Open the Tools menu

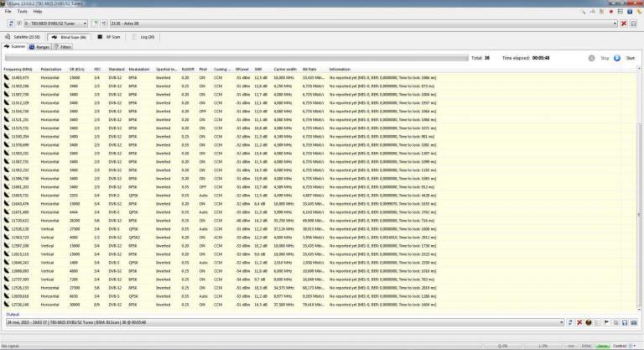click(x=22, y=11)
